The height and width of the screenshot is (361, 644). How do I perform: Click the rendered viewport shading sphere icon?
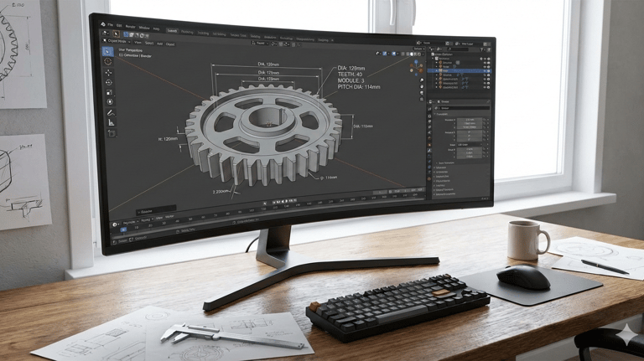coord(419,54)
